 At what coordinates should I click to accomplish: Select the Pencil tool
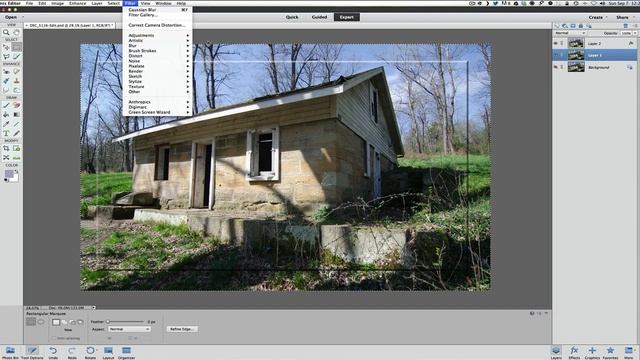(x=17, y=133)
